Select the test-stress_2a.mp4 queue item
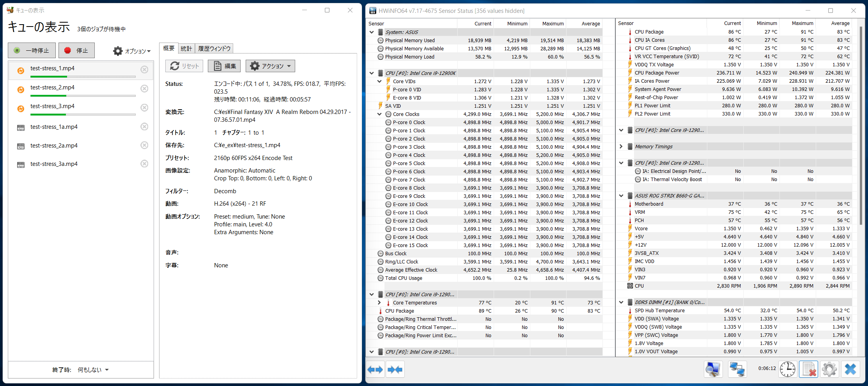 81,146
